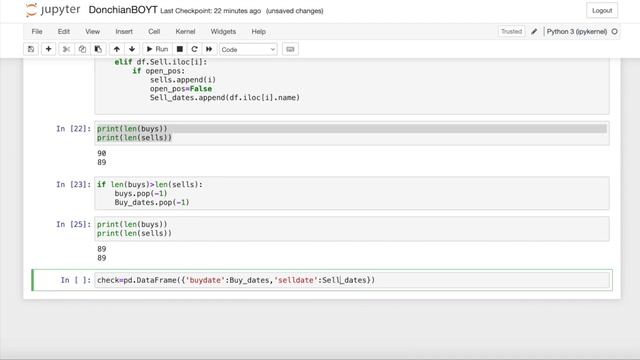Viewport: 640px width, 360px height.
Task: Click the kernel idle circle indicator
Action: coord(614,31)
